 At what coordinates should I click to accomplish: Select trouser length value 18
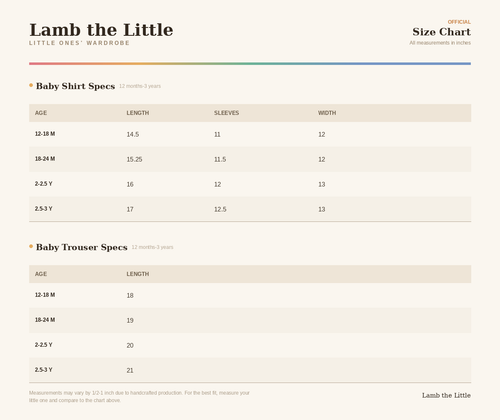(x=130, y=295)
